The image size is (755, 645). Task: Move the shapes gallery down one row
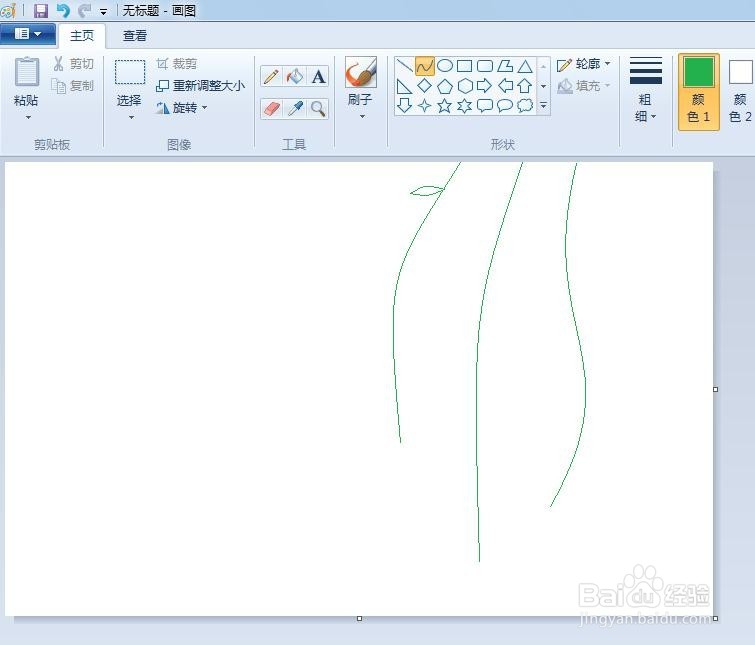pyautogui.click(x=544, y=86)
